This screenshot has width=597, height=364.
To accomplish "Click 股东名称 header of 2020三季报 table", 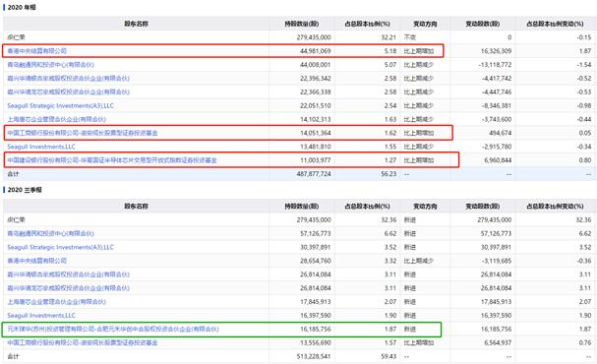I will [x=137, y=206].
